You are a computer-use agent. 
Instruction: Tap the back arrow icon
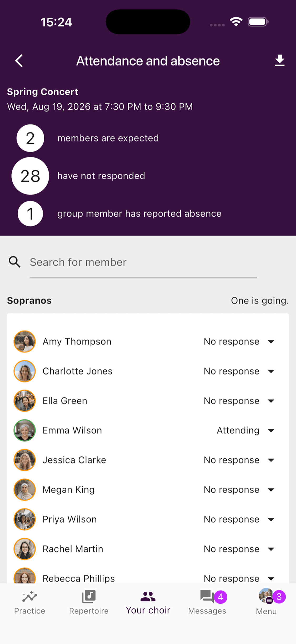tap(19, 61)
